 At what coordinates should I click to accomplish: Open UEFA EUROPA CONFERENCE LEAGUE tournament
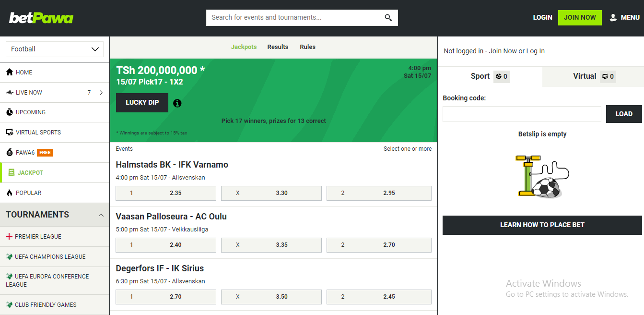(55, 280)
